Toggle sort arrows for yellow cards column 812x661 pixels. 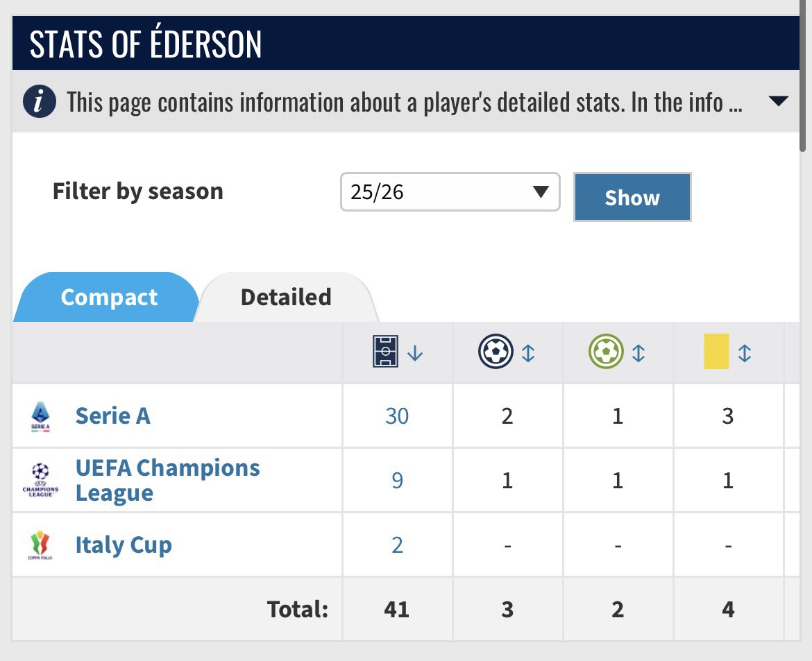coord(744,353)
